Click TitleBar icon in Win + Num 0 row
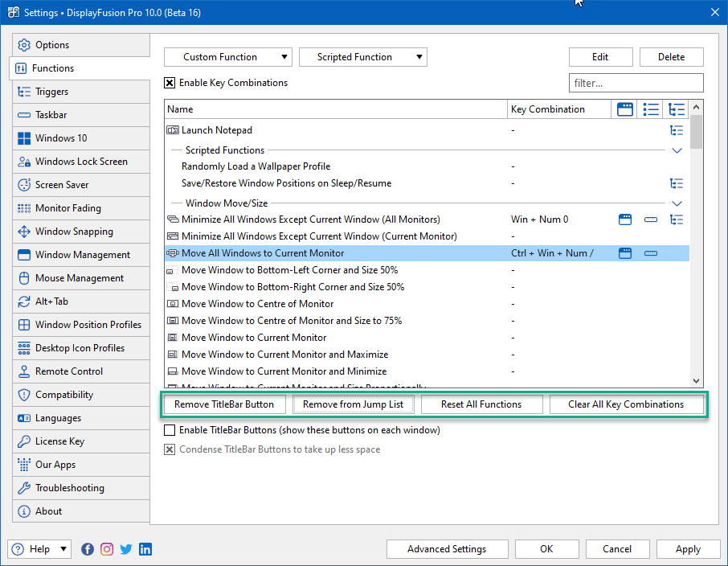The width and height of the screenshot is (728, 566). 625,219
